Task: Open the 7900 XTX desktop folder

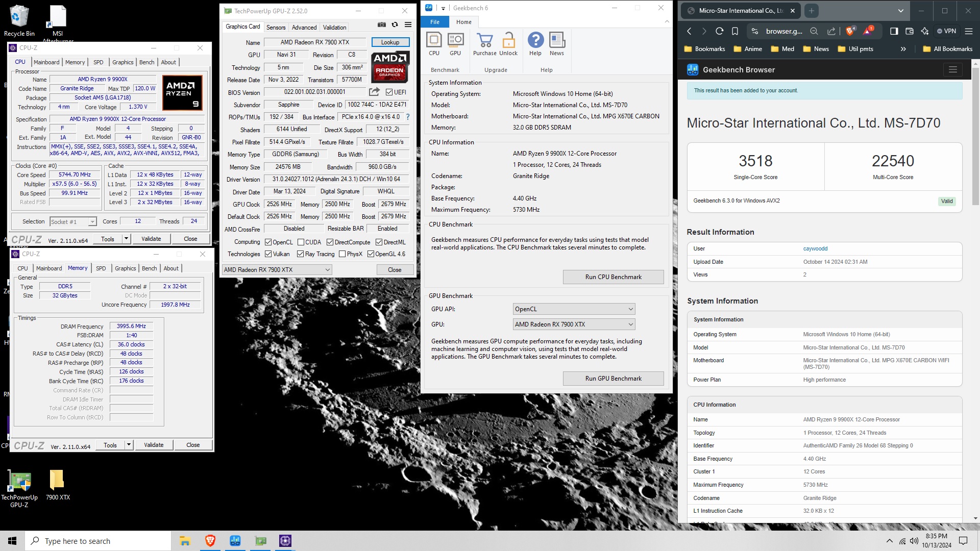Action: pos(58,485)
